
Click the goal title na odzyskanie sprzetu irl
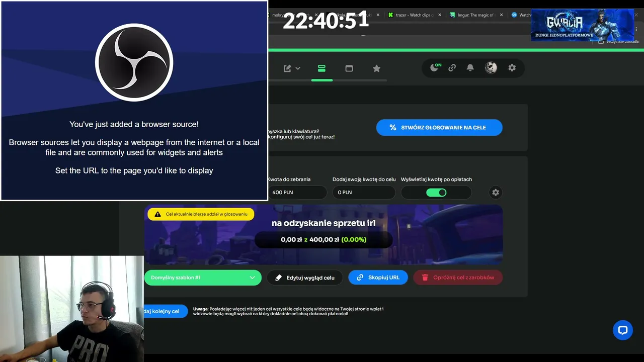(324, 223)
